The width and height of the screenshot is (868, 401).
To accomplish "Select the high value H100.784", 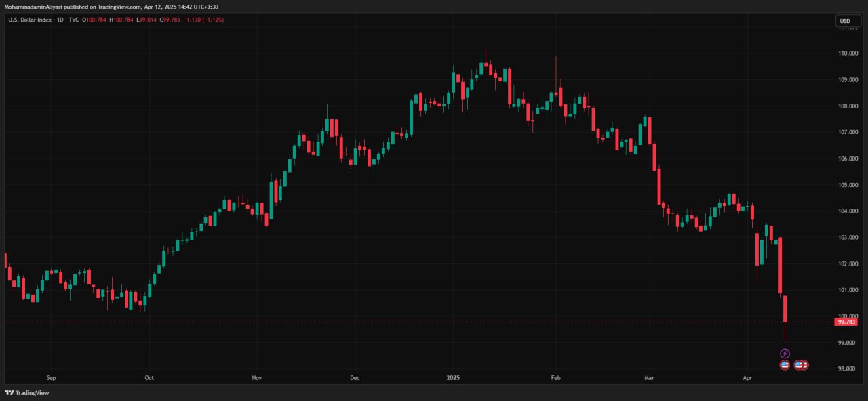I will [x=122, y=20].
